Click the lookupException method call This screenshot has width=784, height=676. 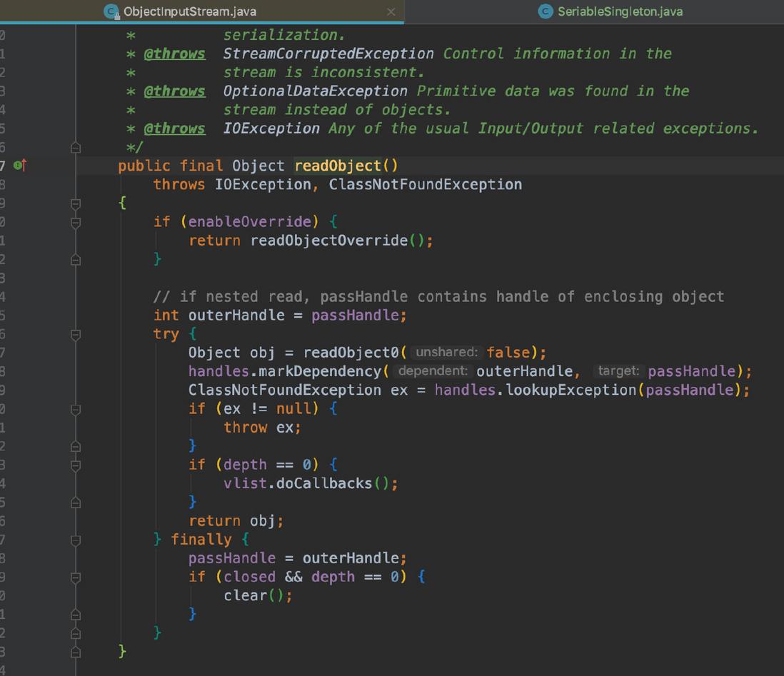pyautogui.click(x=571, y=390)
